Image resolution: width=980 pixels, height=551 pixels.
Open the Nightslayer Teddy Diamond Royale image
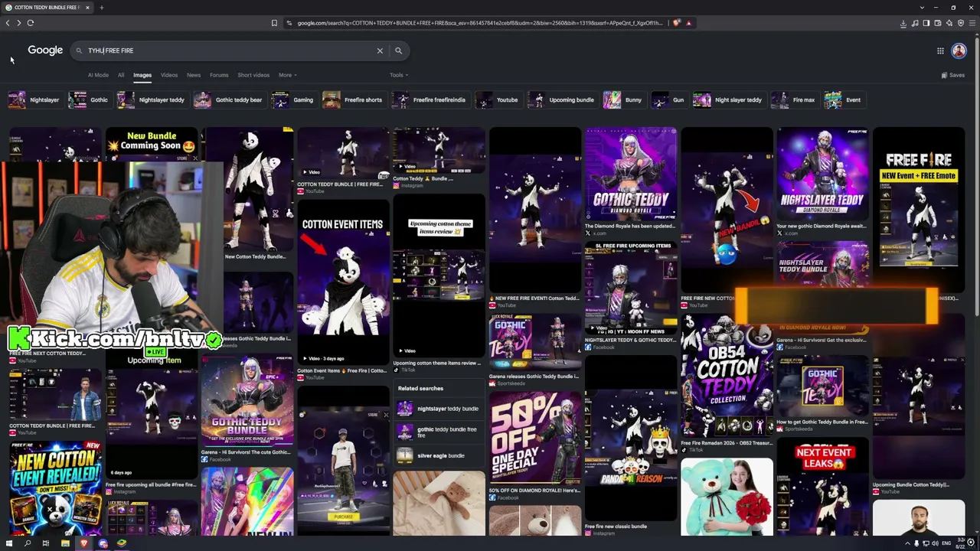[822, 174]
